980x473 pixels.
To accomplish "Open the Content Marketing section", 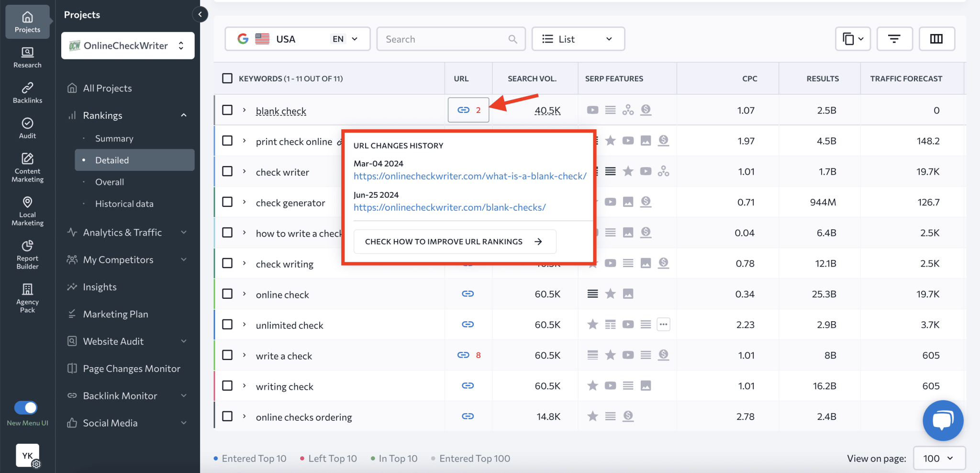I will tap(27, 168).
